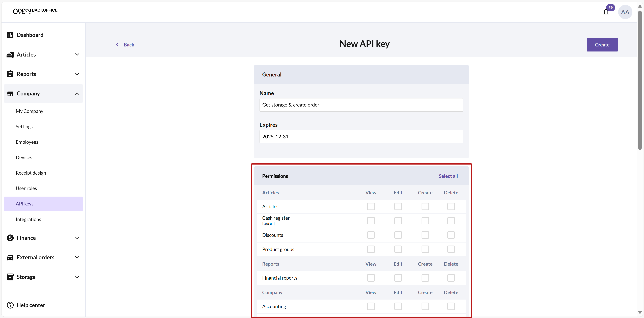Go to Dashboard in sidebar
The height and width of the screenshot is (318, 644).
(x=43, y=35)
